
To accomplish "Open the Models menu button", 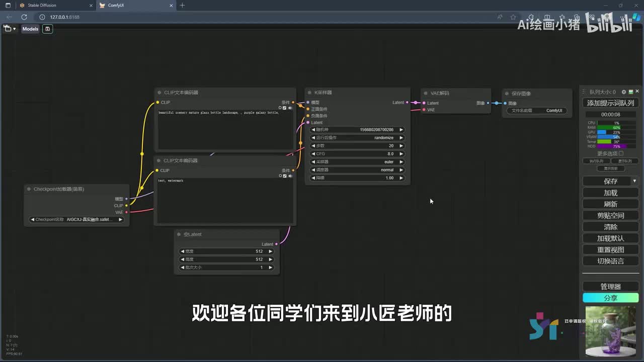I will pyautogui.click(x=30, y=29).
